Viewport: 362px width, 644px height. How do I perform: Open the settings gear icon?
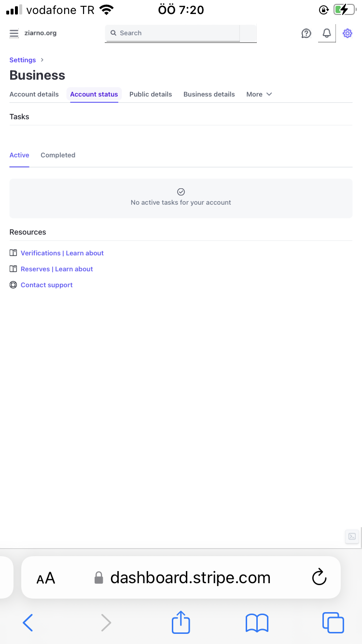(347, 33)
